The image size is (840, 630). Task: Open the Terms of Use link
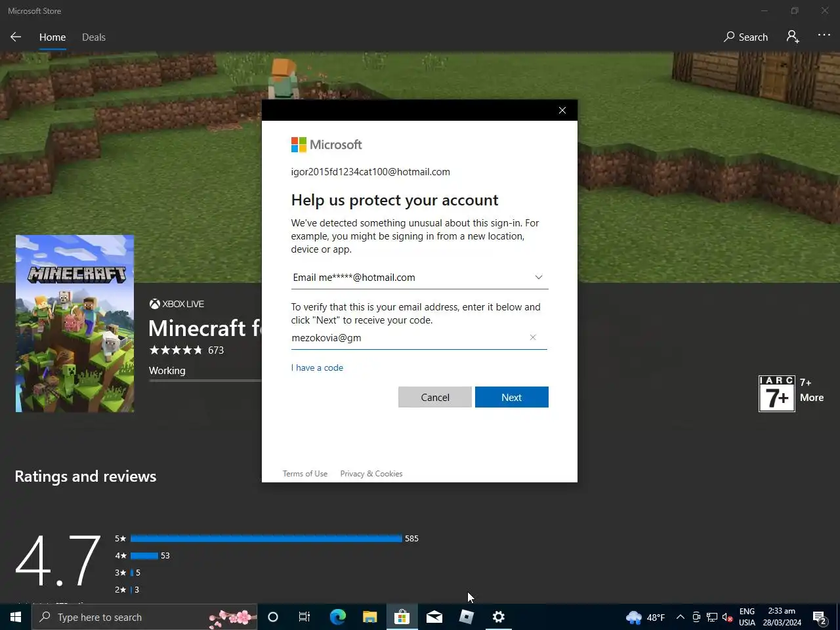coord(305,474)
